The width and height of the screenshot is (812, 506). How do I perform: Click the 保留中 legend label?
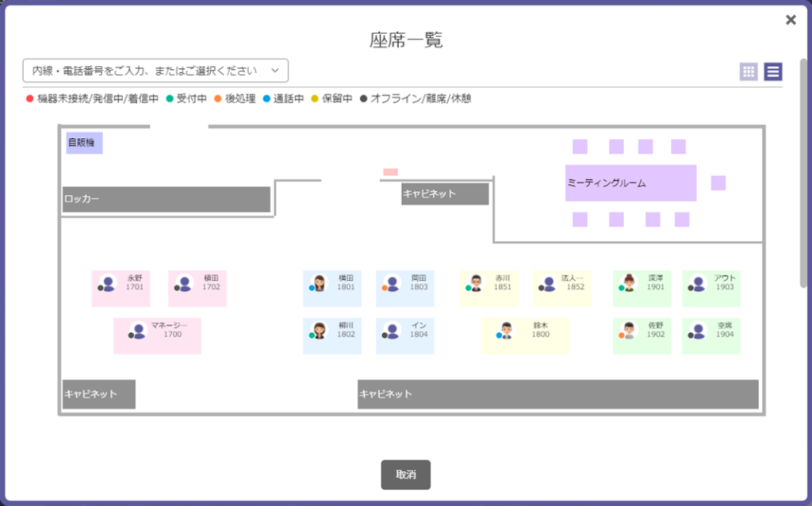[337, 98]
